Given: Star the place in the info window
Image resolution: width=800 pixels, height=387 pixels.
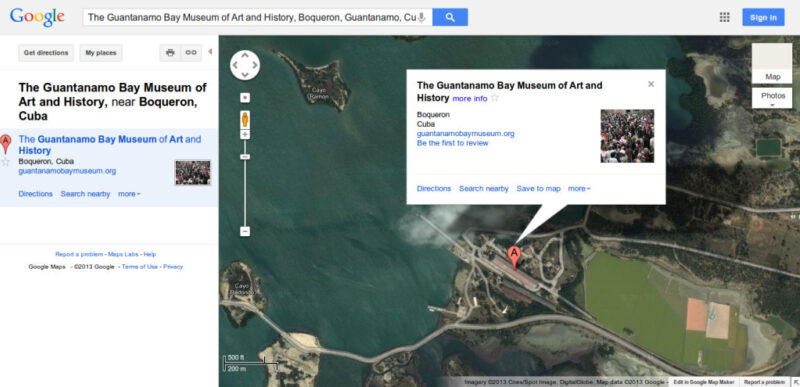Looking at the screenshot, I should click(x=494, y=98).
